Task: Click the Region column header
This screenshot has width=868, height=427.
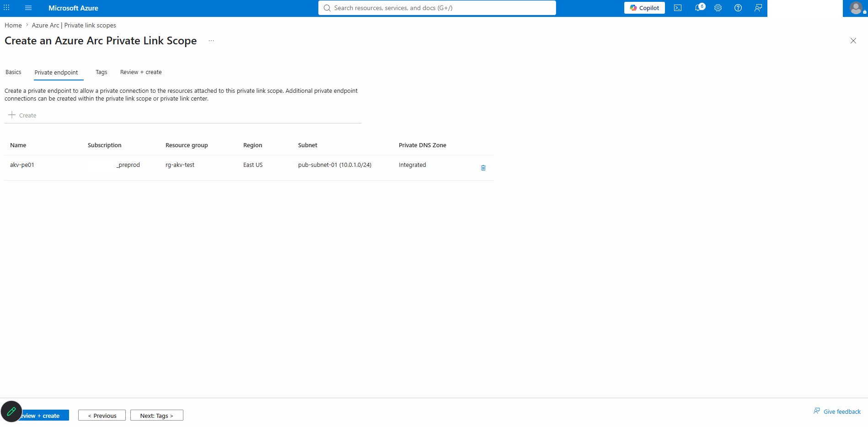Action: 253,145
